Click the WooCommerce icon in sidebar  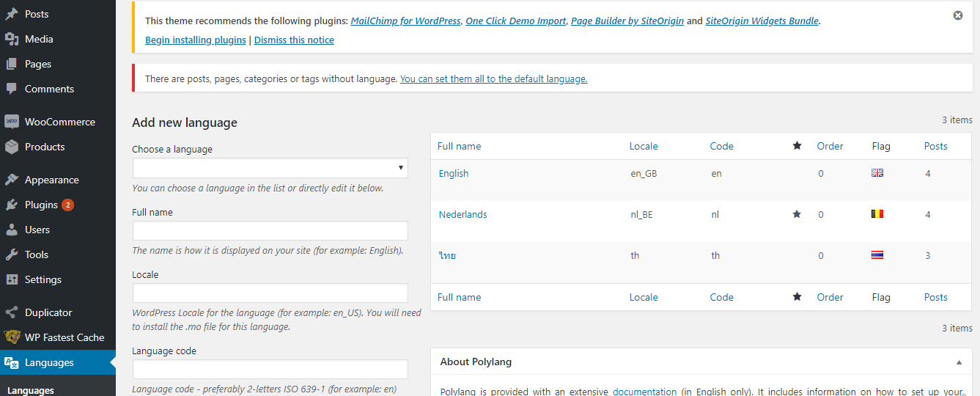click(x=12, y=122)
